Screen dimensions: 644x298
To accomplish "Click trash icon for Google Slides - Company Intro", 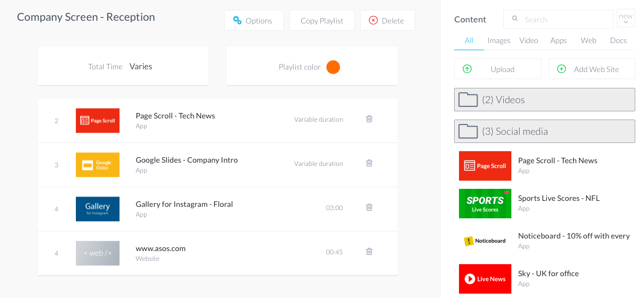I will 369,163.
